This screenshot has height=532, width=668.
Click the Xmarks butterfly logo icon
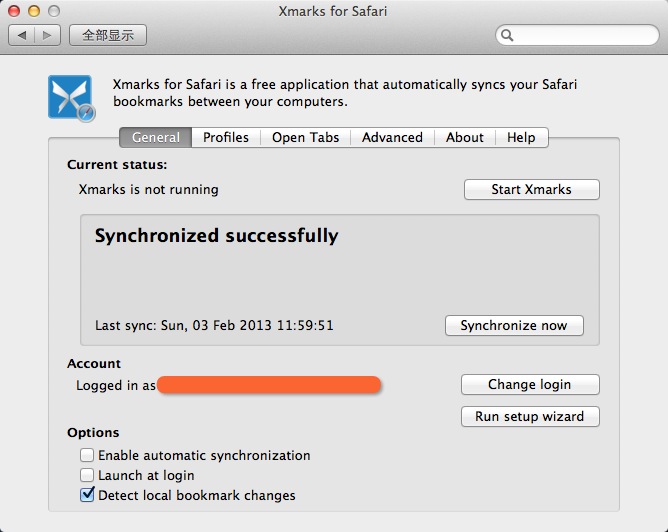(x=71, y=98)
